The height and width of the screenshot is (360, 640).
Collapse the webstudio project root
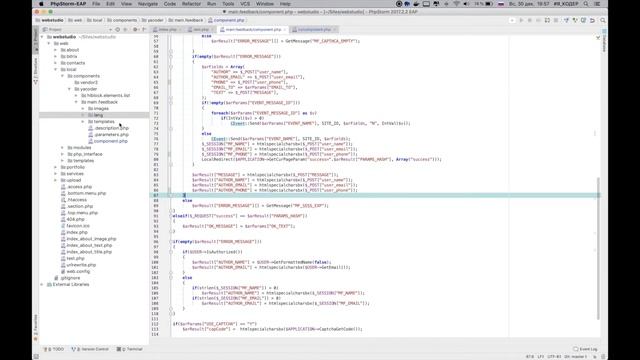click(x=42, y=37)
